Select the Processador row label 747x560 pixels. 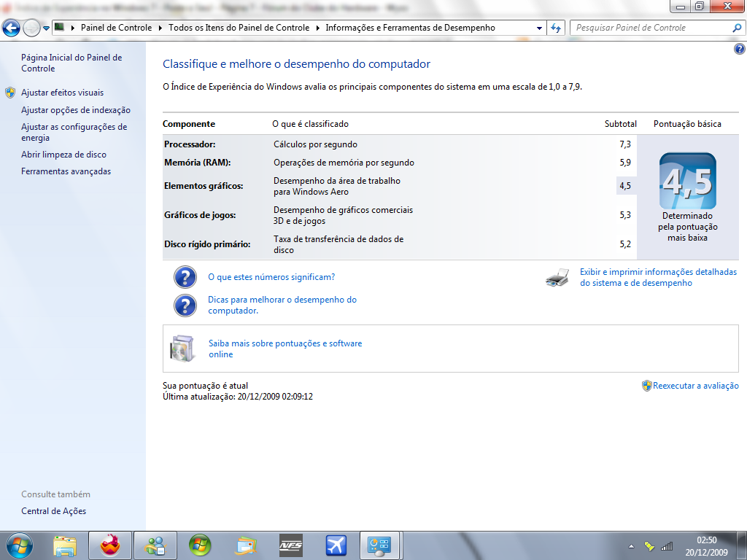[190, 144]
